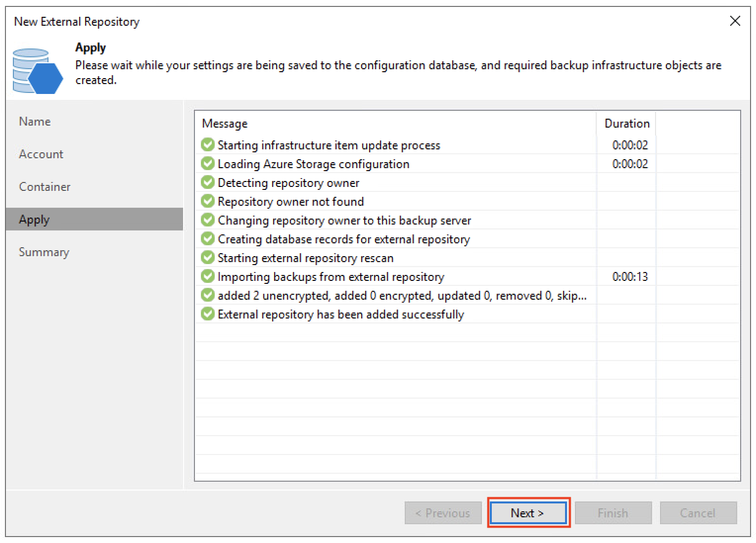
Task: Select 'Starting infrastructure item update process' message
Action: coord(329,145)
